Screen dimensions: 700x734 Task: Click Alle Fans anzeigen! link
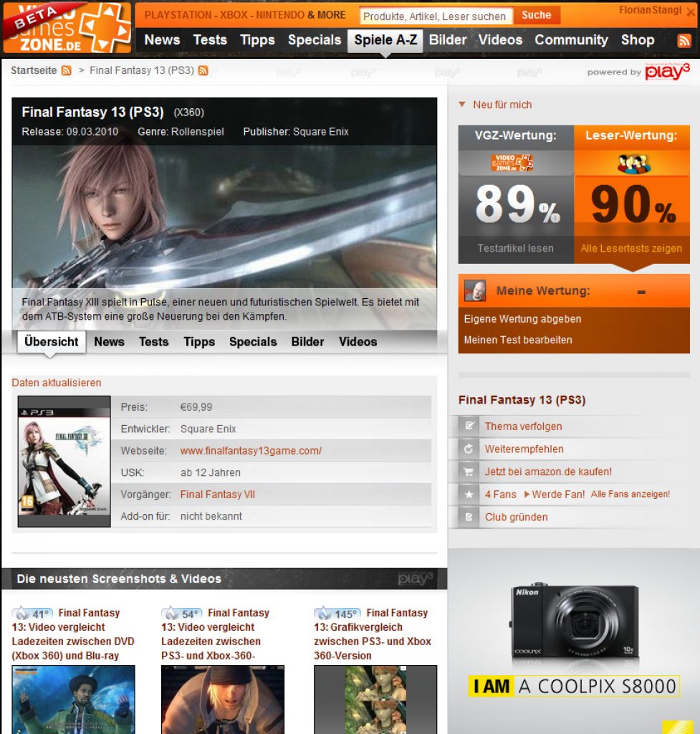(x=631, y=495)
